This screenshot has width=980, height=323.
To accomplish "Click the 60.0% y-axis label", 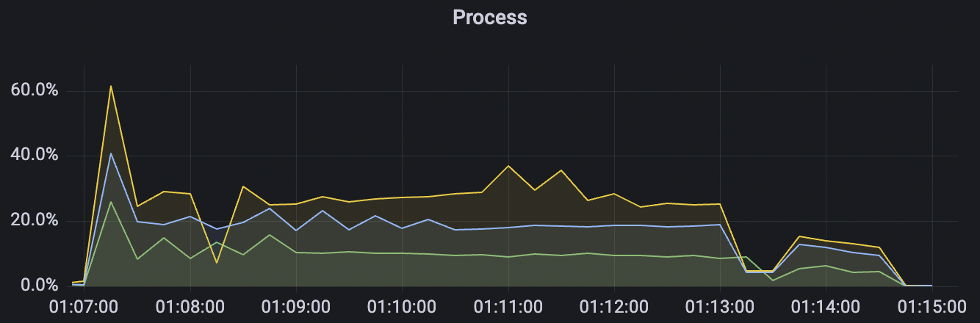I will pos(35,90).
